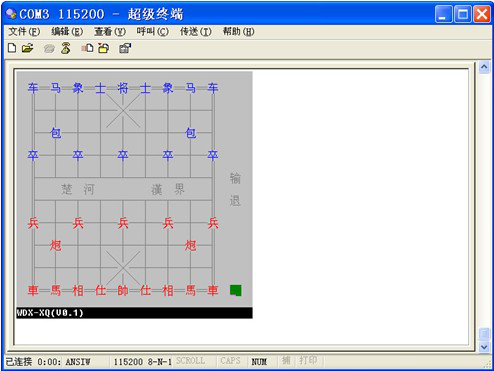Select the red 兵 directly ahead of 帥
Screen dimensions: 494x371
click(x=123, y=223)
